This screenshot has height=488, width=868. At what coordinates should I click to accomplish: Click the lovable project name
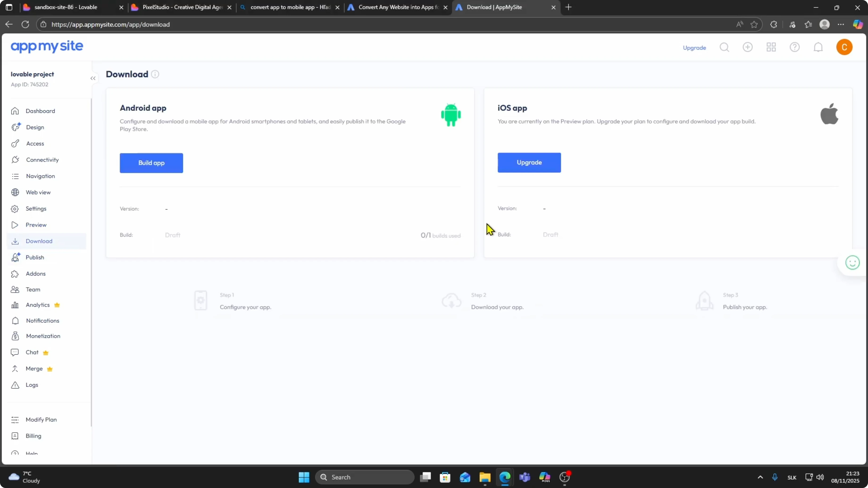click(32, 74)
